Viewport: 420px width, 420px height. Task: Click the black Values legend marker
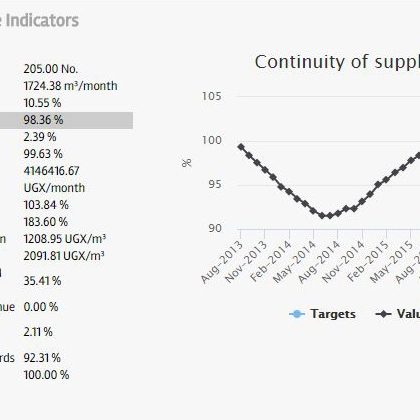(x=383, y=314)
